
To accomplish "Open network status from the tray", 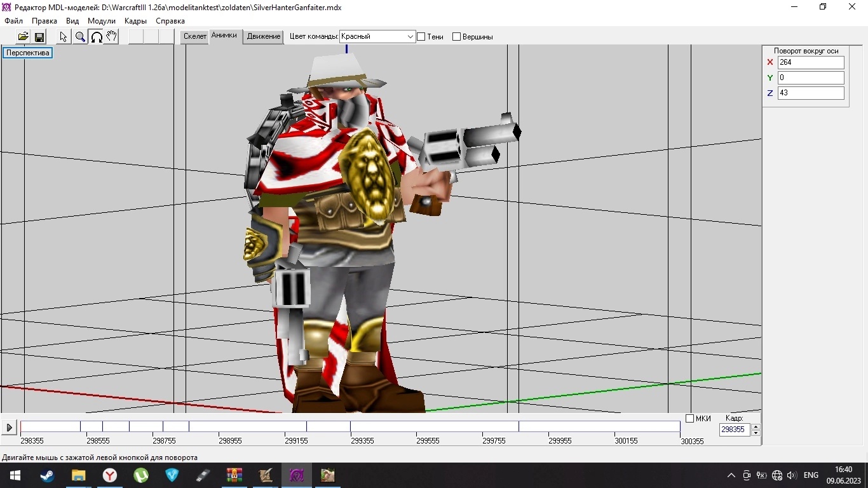I will [x=776, y=475].
